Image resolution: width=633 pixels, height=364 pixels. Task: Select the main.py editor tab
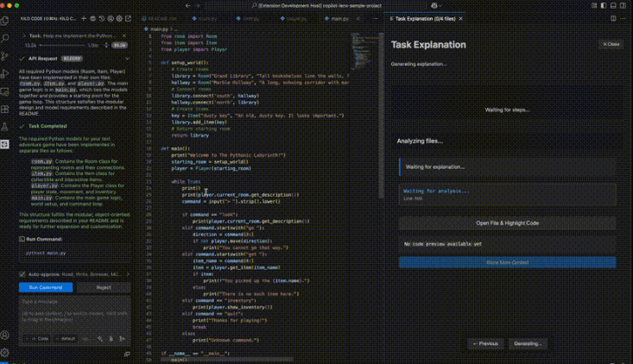click(x=338, y=18)
